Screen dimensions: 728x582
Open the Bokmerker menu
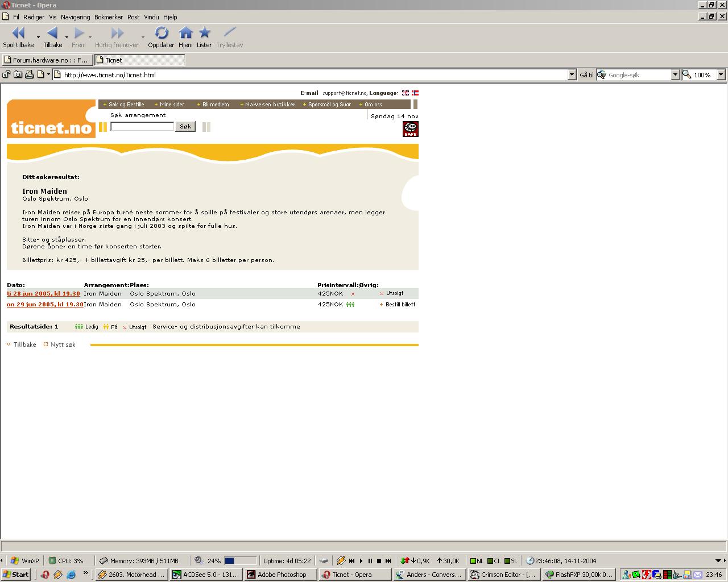pos(108,17)
